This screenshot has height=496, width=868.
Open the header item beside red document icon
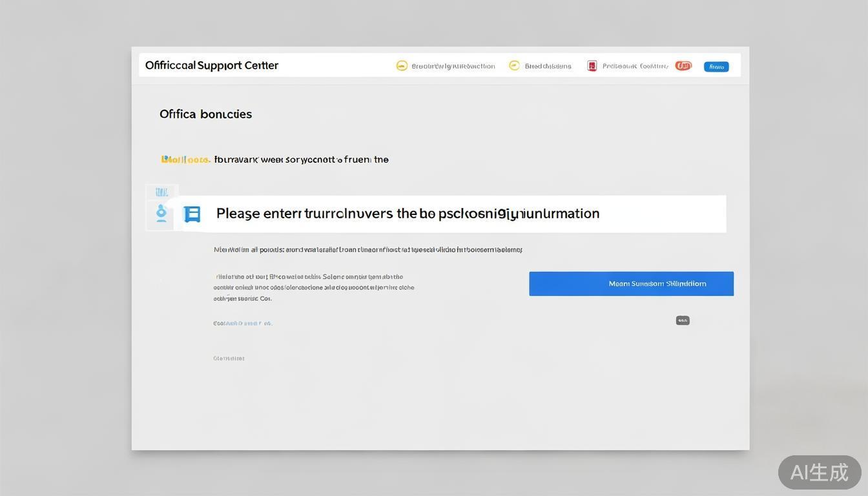[635, 66]
